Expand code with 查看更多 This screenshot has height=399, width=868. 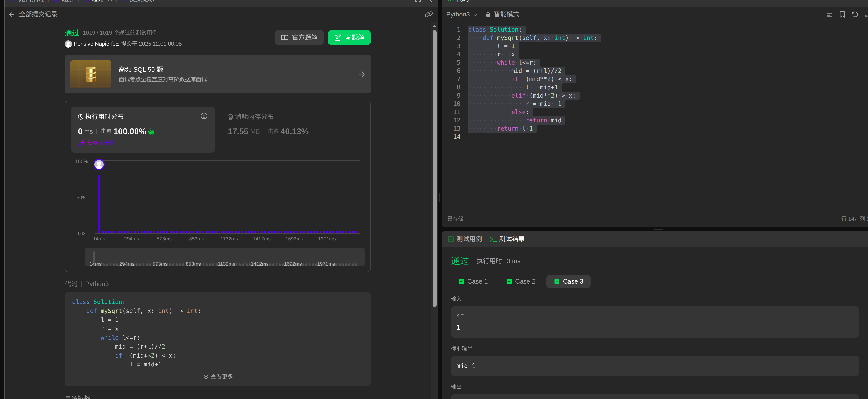(x=218, y=377)
